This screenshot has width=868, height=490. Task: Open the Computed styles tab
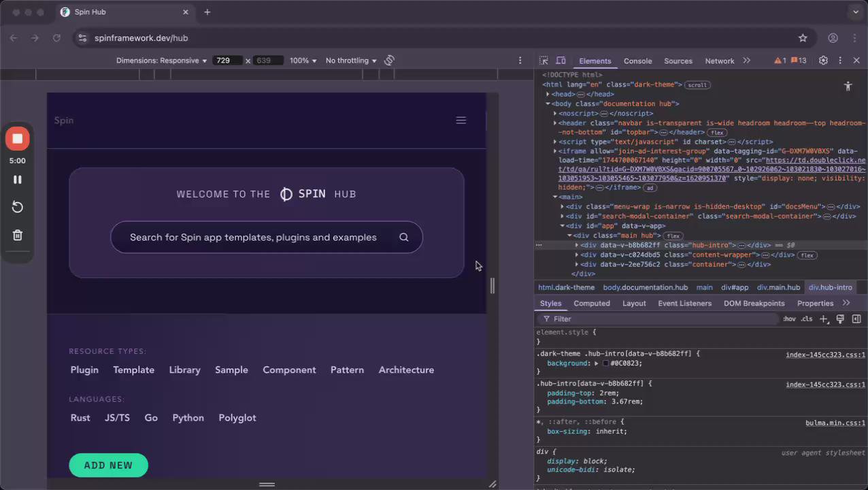pyautogui.click(x=591, y=304)
